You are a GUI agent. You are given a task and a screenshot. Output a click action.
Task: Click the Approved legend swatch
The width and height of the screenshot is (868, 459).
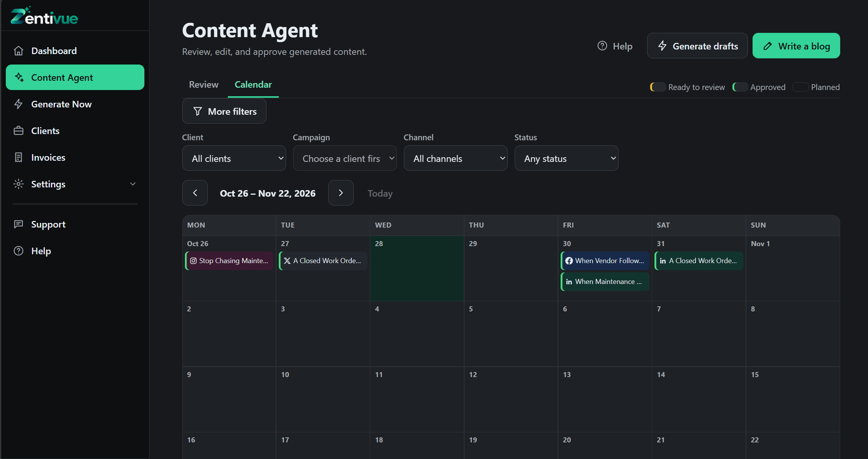pos(740,87)
